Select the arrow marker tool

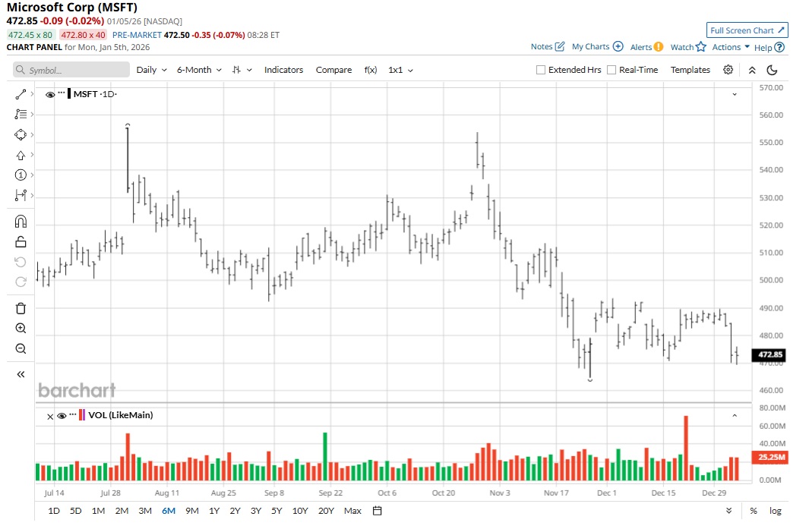pyautogui.click(x=21, y=156)
